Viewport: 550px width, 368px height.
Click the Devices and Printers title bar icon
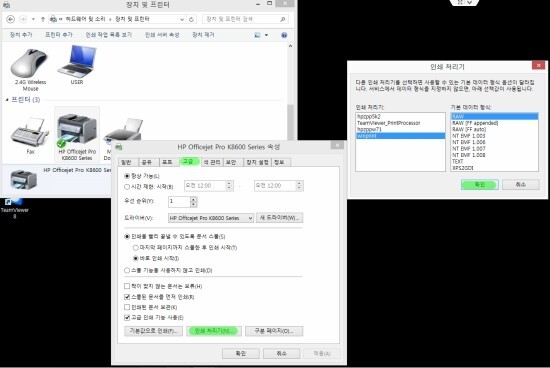6,5
